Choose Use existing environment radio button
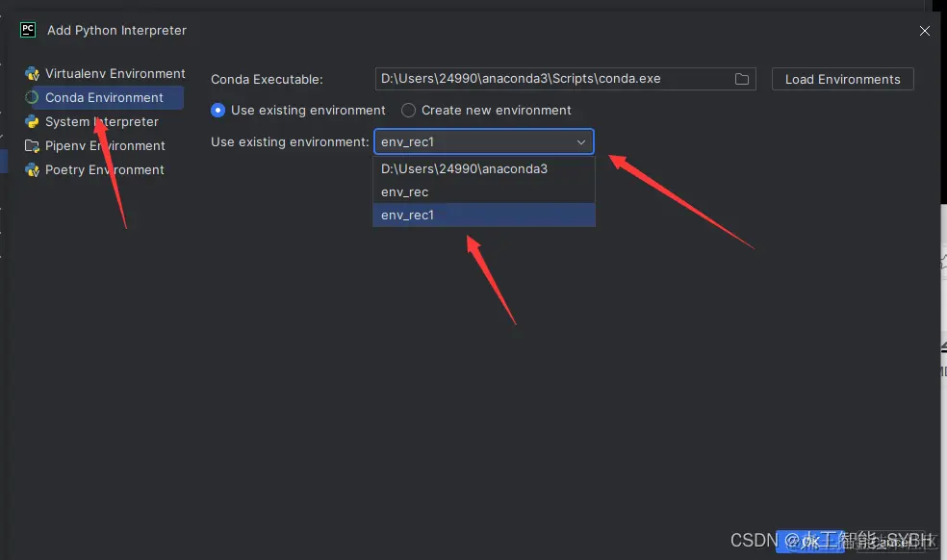This screenshot has width=947, height=560. [218, 110]
